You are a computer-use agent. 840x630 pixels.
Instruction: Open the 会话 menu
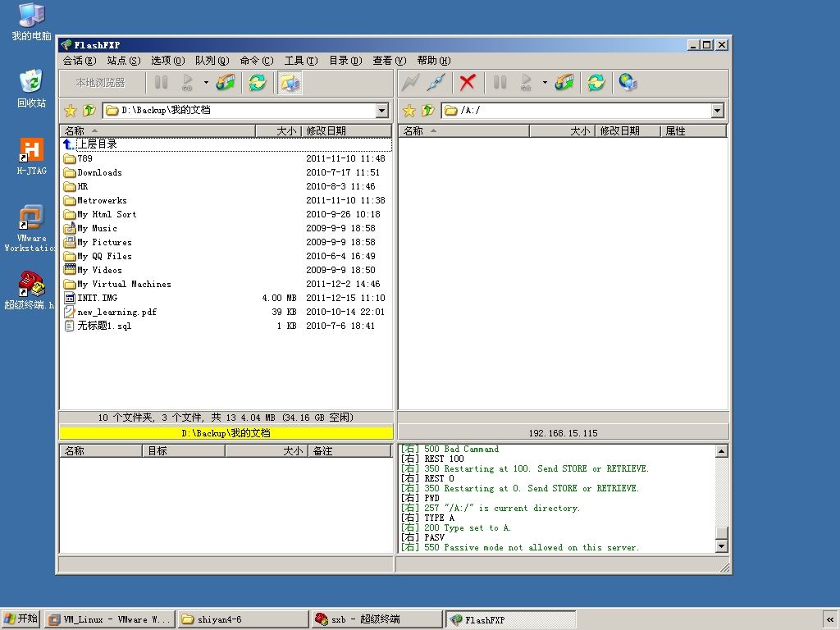pos(80,61)
